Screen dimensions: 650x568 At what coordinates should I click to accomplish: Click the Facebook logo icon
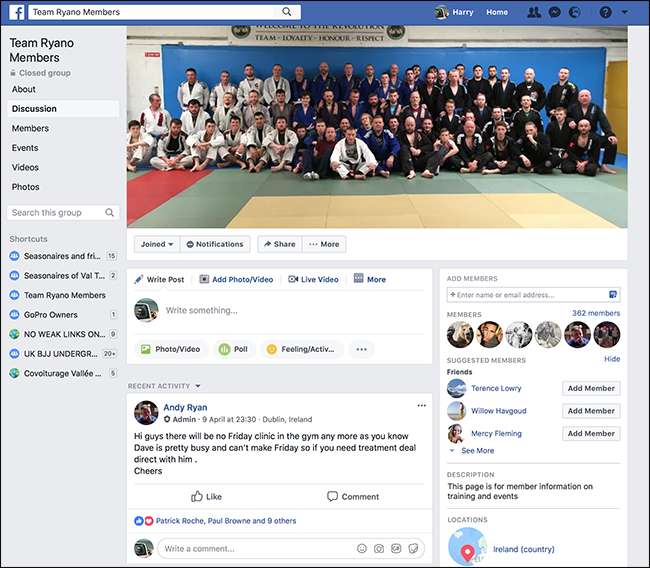coord(18,12)
